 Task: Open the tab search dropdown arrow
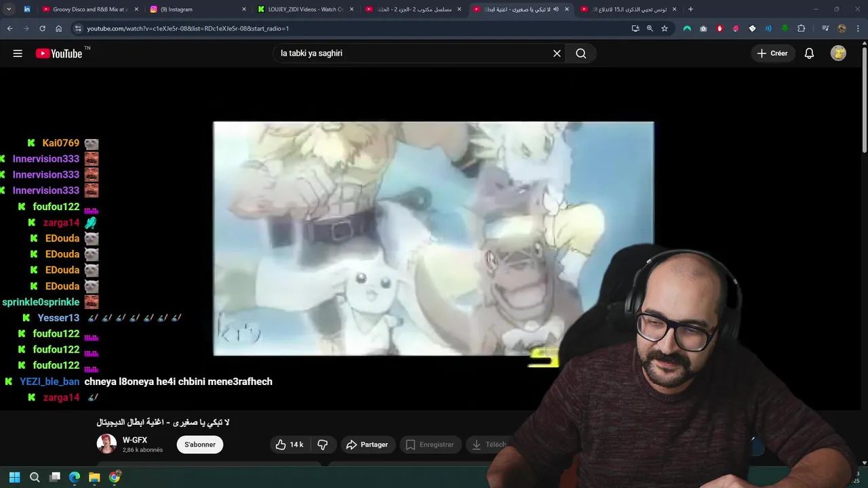pos(8,9)
